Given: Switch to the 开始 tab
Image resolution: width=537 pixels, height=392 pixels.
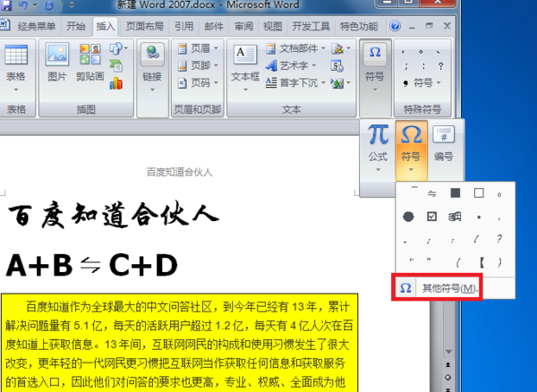Looking at the screenshot, I should tap(76, 26).
